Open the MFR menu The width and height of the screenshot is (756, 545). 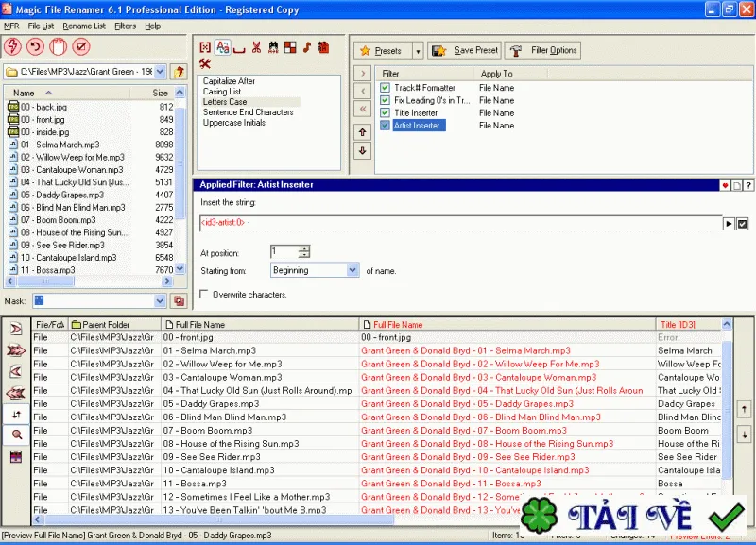point(11,26)
